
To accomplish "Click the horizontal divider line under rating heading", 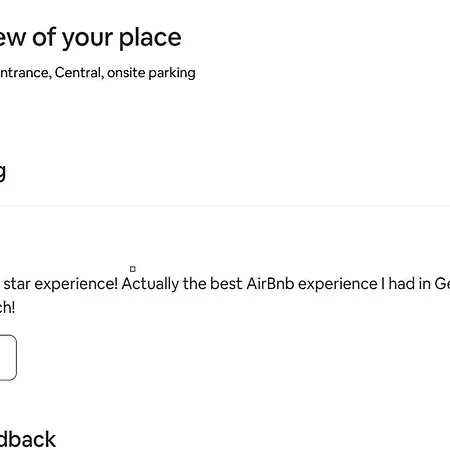I will coord(225,206).
